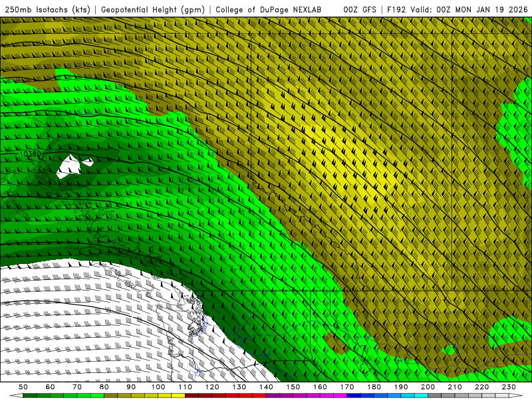Click the "00Z GFS" model run label
Image resolution: width=532 pixels, height=399 pixels.
(x=360, y=10)
